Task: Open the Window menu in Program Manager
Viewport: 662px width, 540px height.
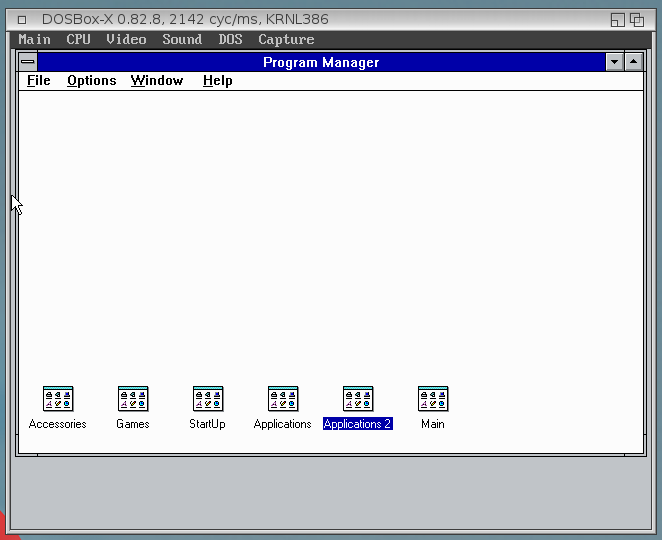Action: click(x=157, y=81)
